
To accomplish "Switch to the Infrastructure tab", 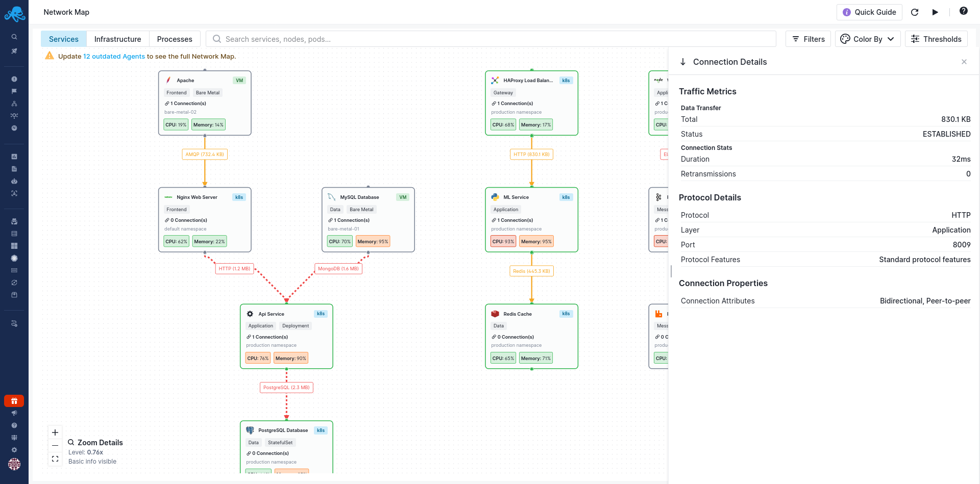I will click(117, 39).
